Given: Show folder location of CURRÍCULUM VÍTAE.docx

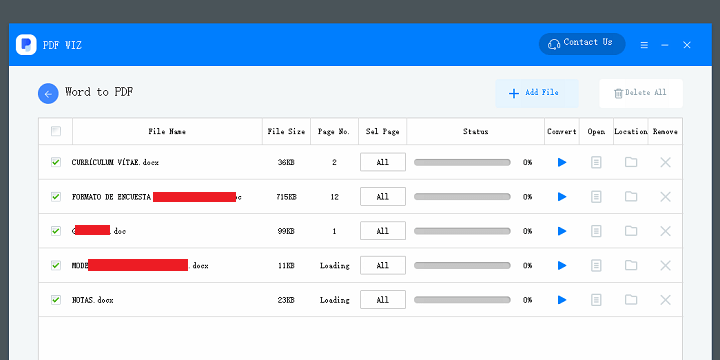Looking at the screenshot, I should click(631, 162).
